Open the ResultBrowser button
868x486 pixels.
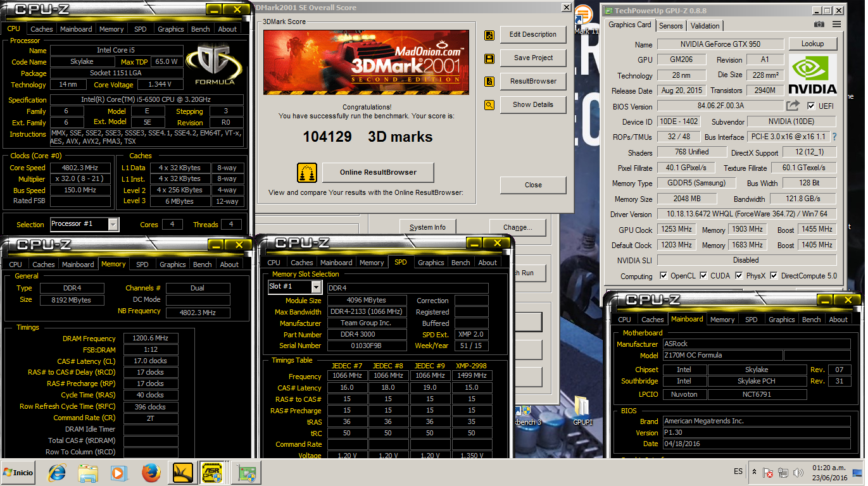click(x=533, y=82)
